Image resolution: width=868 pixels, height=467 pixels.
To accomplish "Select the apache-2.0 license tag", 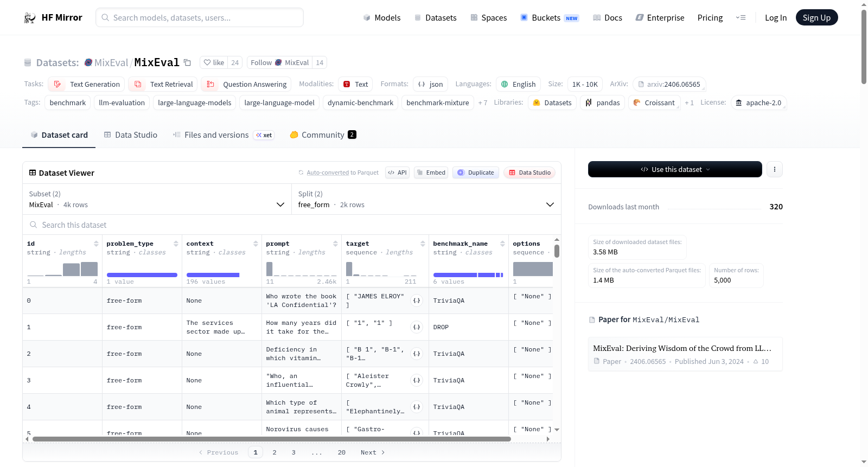I will pyautogui.click(x=758, y=103).
